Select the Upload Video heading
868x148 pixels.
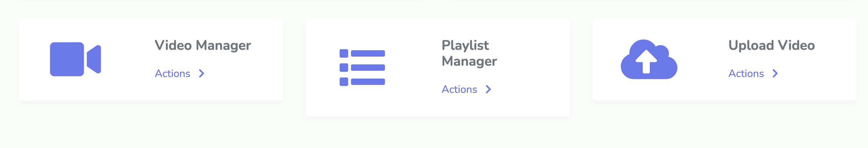tap(772, 45)
